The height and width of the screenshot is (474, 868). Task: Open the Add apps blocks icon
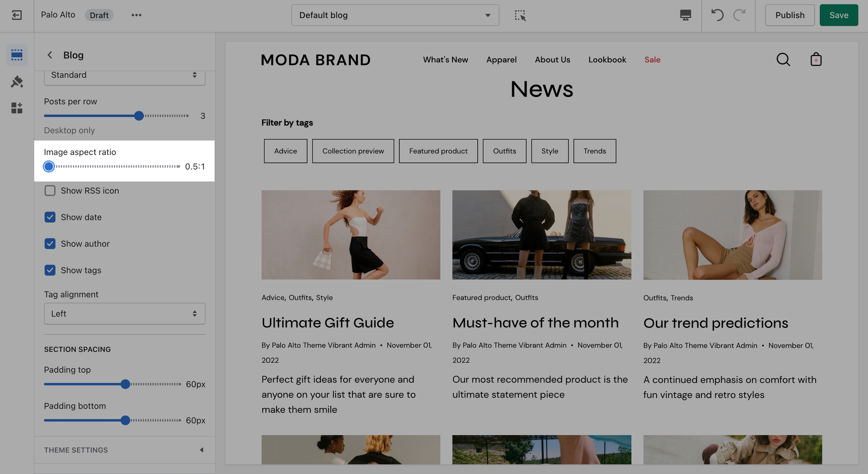pyautogui.click(x=17, y=108)
